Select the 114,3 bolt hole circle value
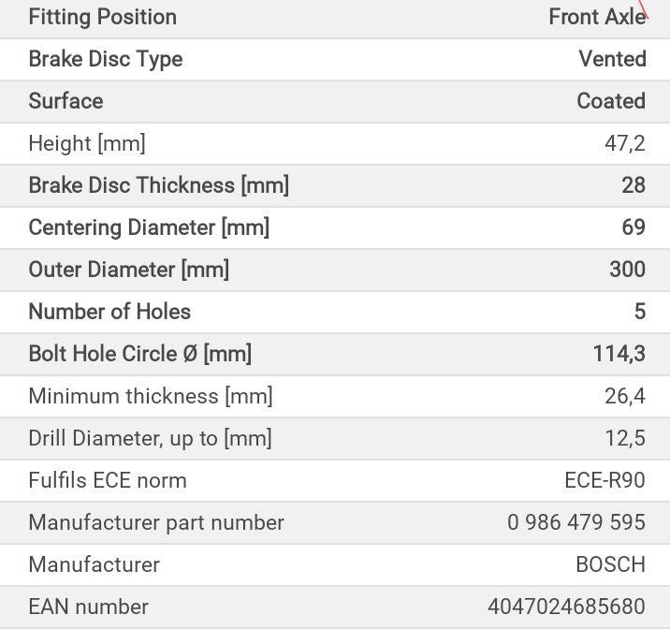 coord(619,354)
